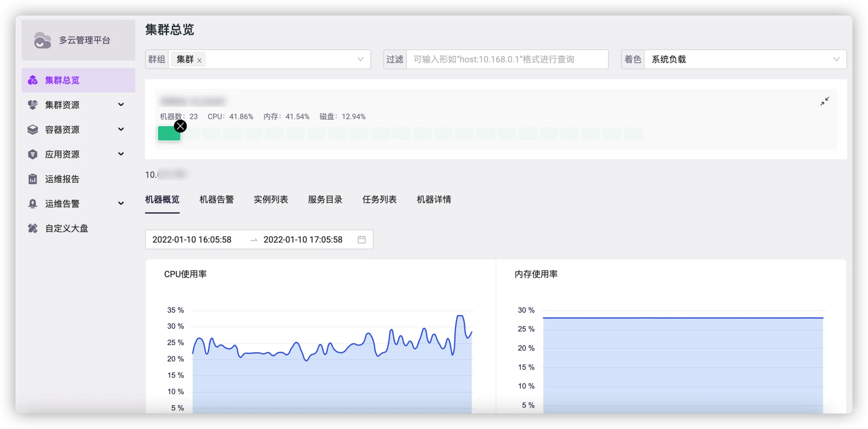Click the 自定义大盘 sidebar icon
Screen dimensions: 868x429
click(33, 228)
